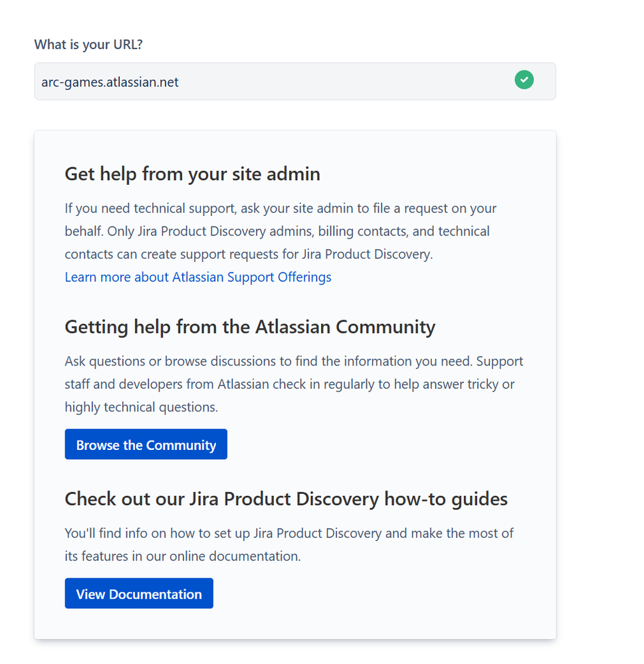Image resolution: width=644 pixels, height=664 pixels.
Task: Focus the URL field containing arc-games.atlassian.net
Action: coord(294,81)
